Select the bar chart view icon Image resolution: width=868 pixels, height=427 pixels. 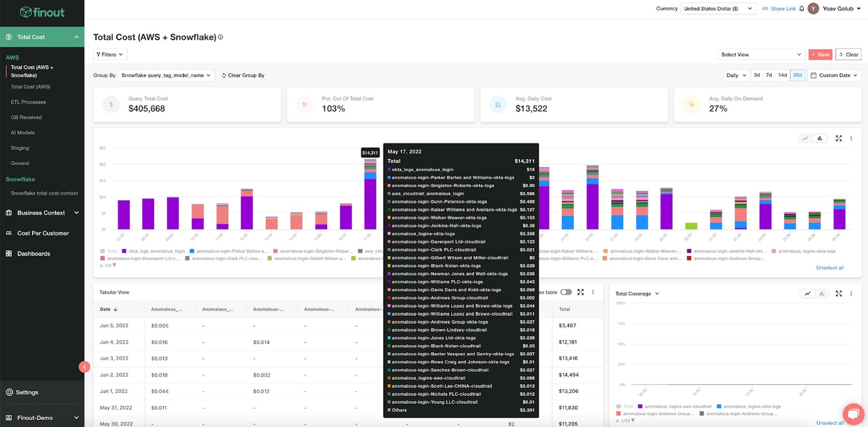pos(820,138)
